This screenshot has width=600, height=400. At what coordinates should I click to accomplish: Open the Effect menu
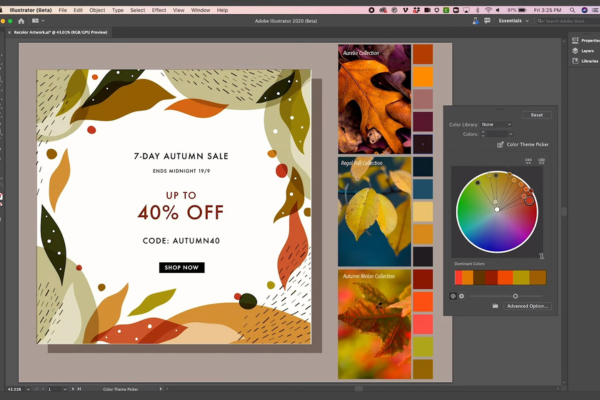click(159, 10)
